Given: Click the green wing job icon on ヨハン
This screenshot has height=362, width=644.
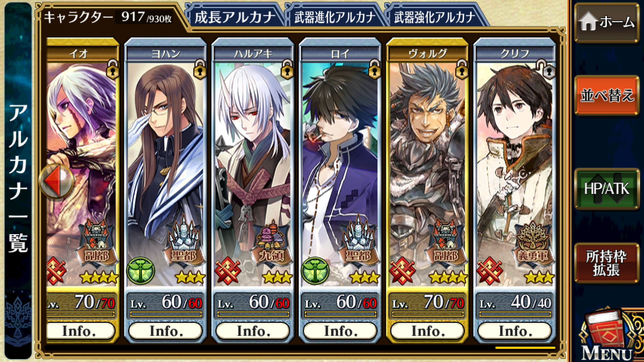Looking at the screenshot, I should point(141,271).
